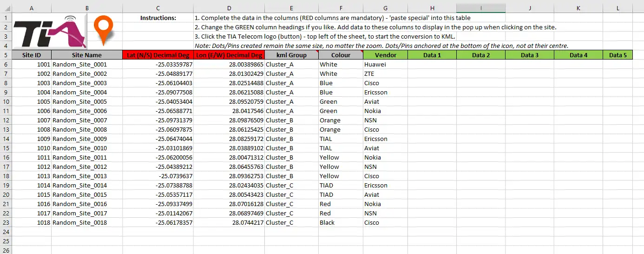
Task: Select cell containing Random_Site_0012
Action: pyautogui.click(x=87, y=167)
